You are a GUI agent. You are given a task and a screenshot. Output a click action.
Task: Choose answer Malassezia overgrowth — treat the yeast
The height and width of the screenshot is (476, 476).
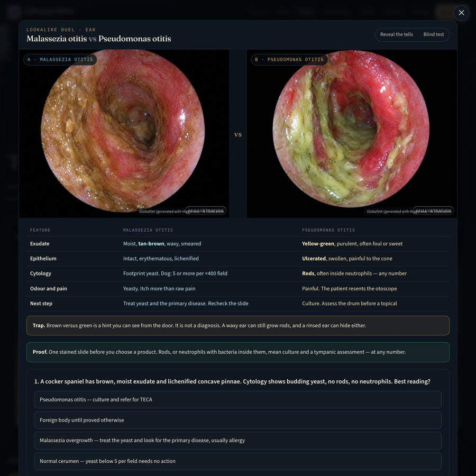pyautogui.click(x=237, y=441)
